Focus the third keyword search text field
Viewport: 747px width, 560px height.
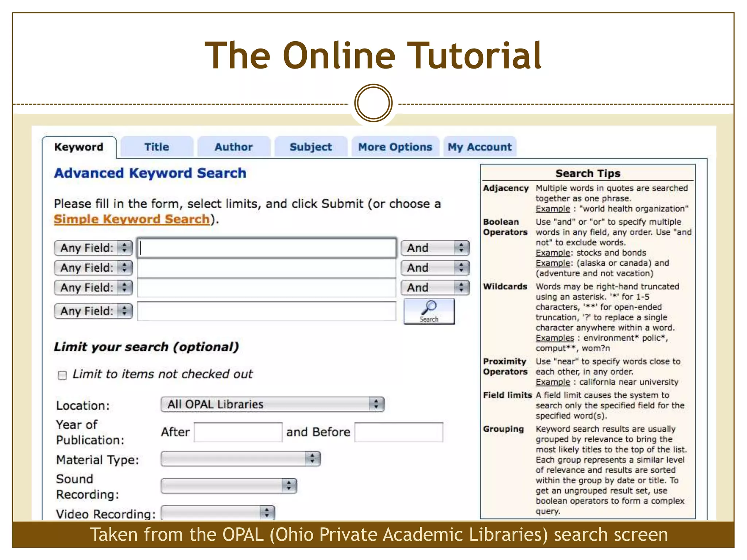coord(267,288)
